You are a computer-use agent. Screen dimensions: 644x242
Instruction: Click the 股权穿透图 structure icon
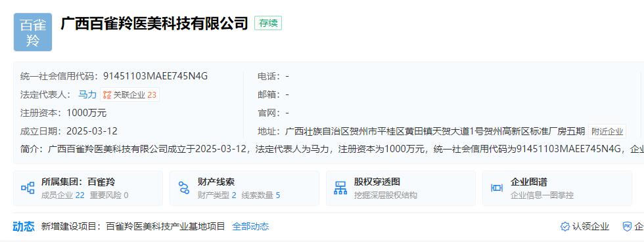tap(340, 188)
